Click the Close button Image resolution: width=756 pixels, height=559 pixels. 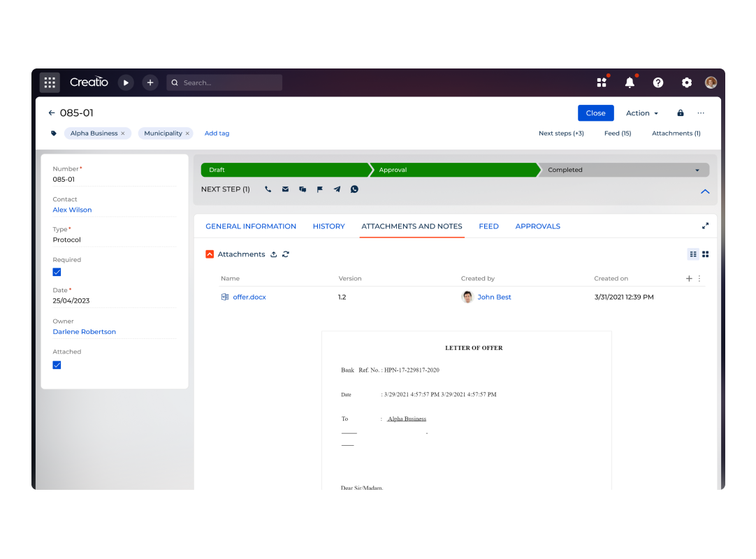(595, 112)
